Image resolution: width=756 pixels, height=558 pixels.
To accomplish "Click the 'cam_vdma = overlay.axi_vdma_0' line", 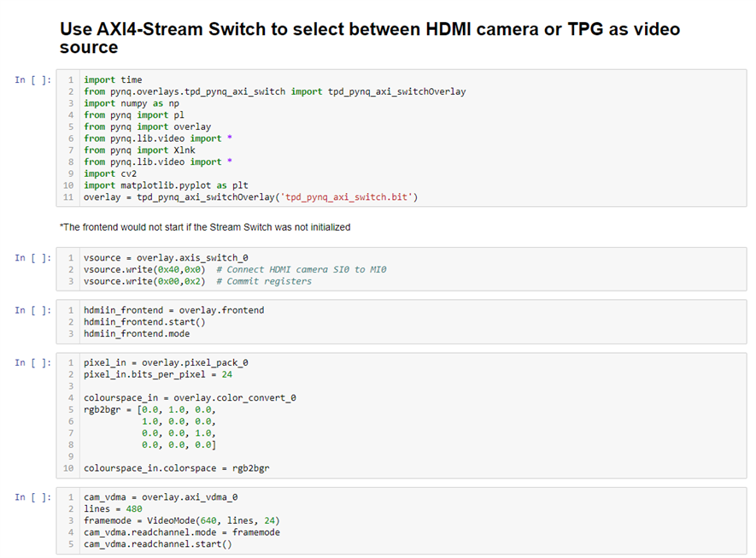I will point(160,496).
